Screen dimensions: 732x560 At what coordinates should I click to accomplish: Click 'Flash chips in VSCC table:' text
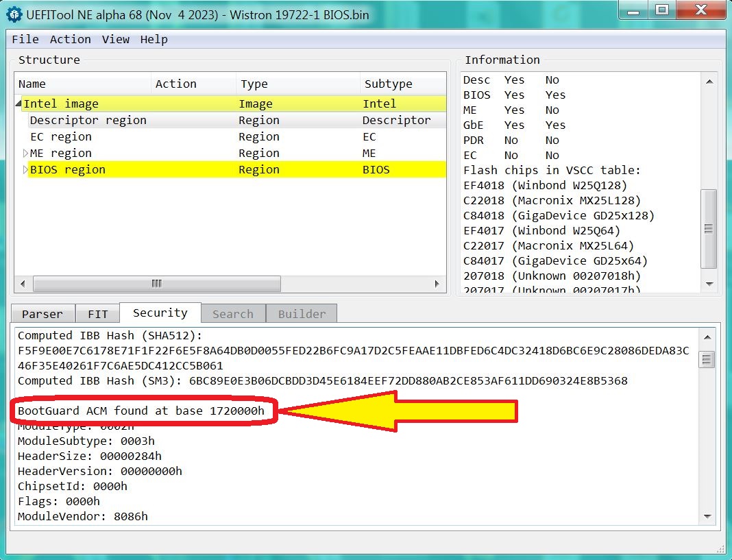(x=552, y=170)
